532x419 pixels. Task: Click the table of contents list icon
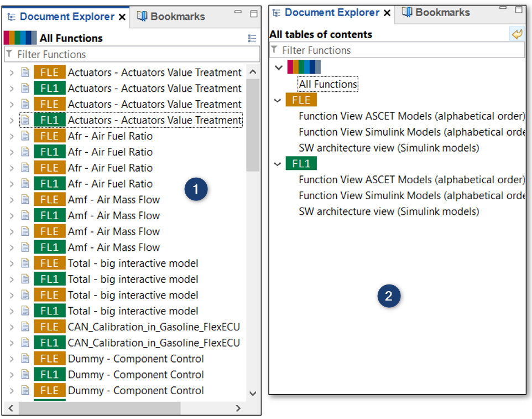tap(252, 38)
